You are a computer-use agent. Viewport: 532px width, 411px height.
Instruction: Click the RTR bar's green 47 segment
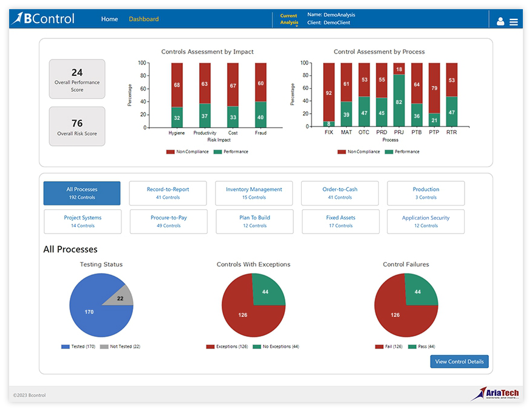tap(452, 111)
